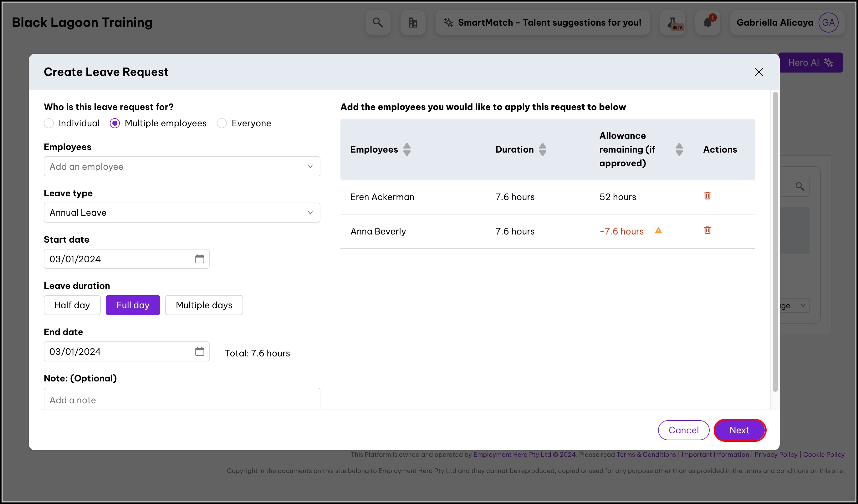
Task: Open the Gabriella Alicaya user menu
Action: click(787, 23)
